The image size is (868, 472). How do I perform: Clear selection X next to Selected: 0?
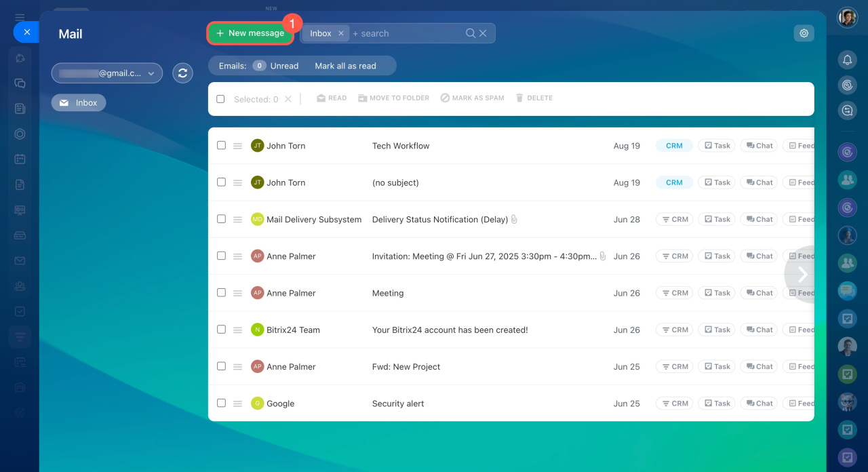coord(288,99)
